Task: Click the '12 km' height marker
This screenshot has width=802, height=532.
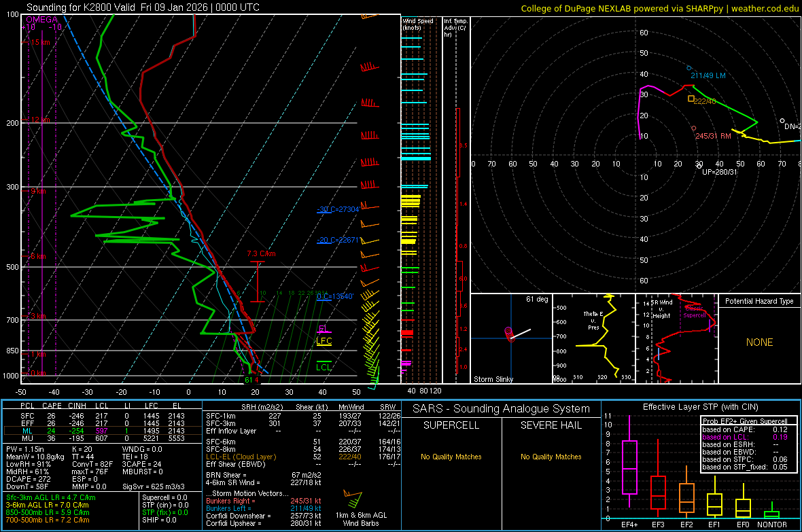Action: pyautogui.click(x=40, y=120)
